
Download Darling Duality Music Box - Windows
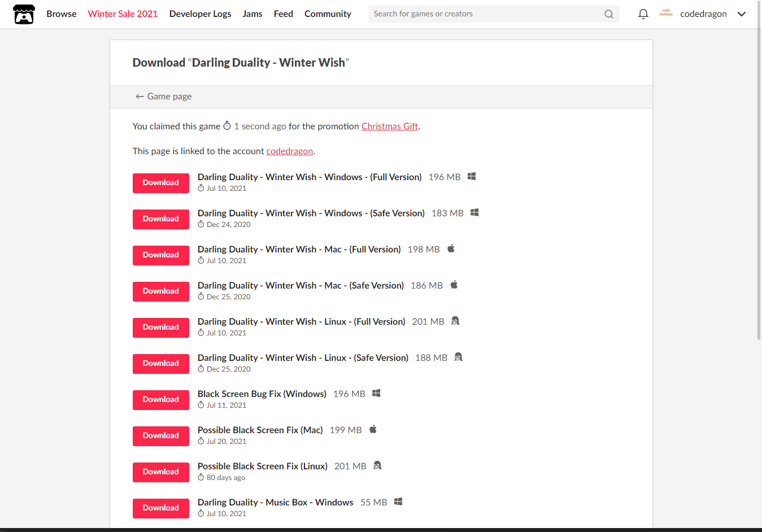tap(161, 508)
